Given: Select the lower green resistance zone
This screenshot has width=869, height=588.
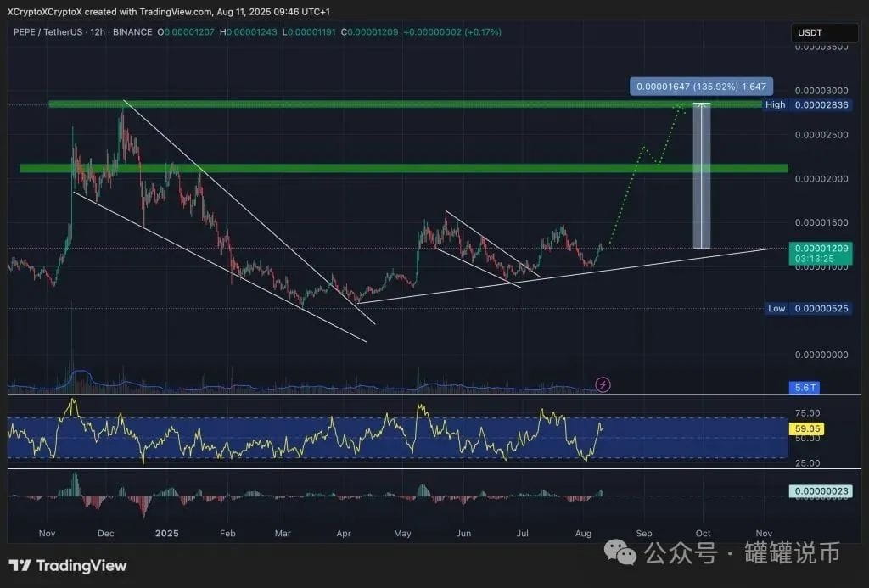Looking at the screenshot, I should coord(403,168).
